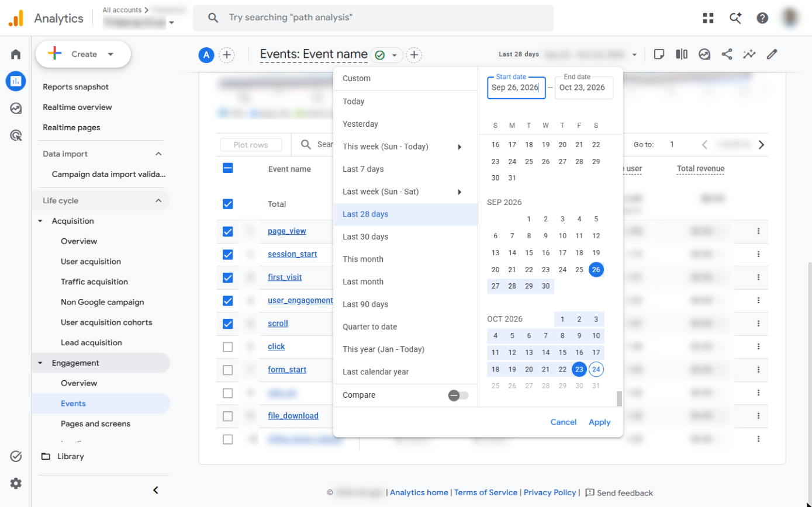
Task: Open the help question mark icon
Action: coord(762,18)
